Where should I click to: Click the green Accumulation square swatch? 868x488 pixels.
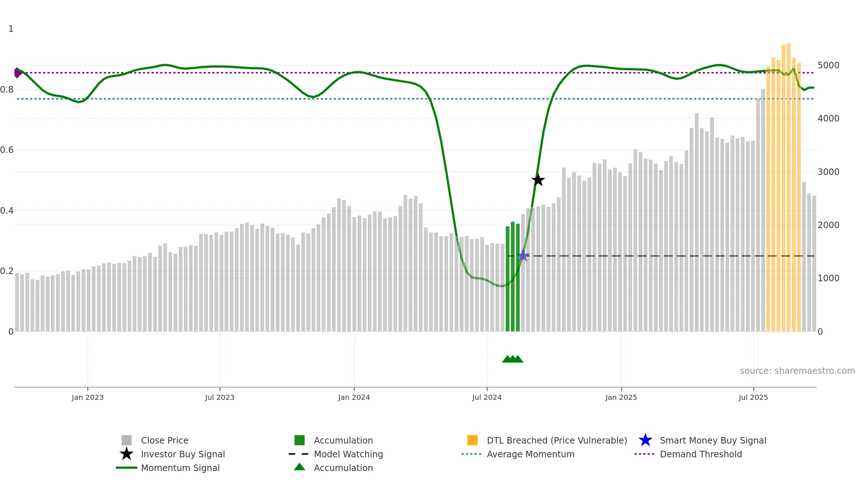(x=299, y=440)
